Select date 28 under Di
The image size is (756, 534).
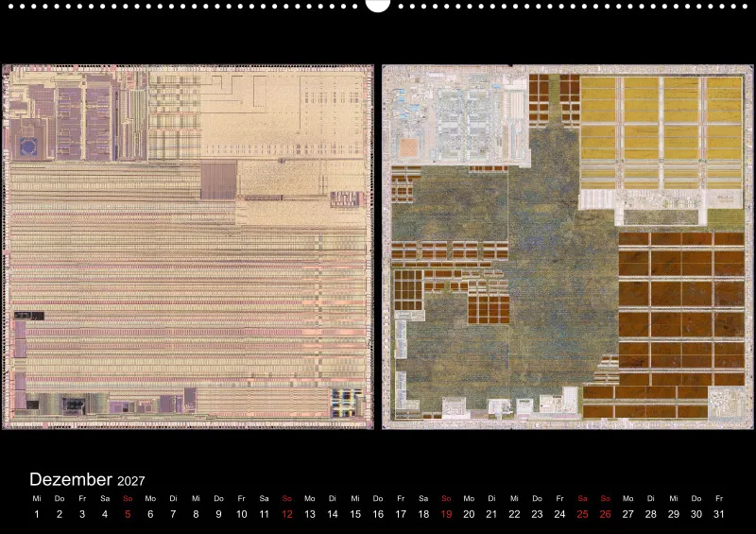pyautogui.click(x=651, y=514)
